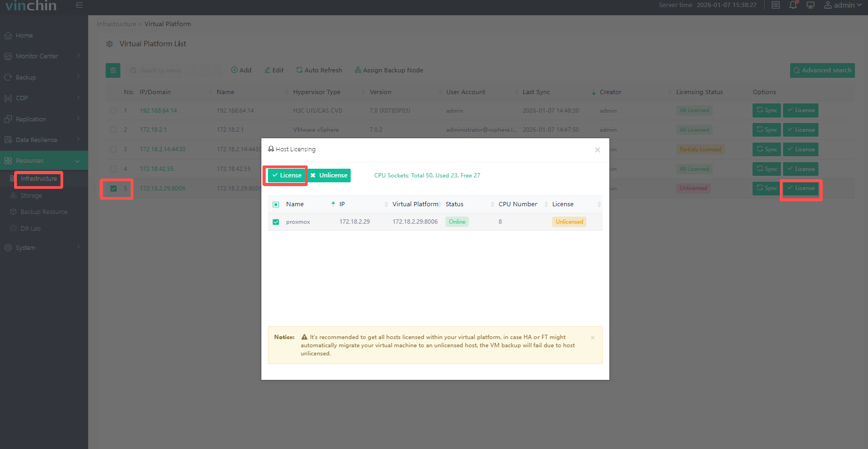Sort hosts by Name column
Image resolution: width=868 pixels, height=449 pixels.
295,204
